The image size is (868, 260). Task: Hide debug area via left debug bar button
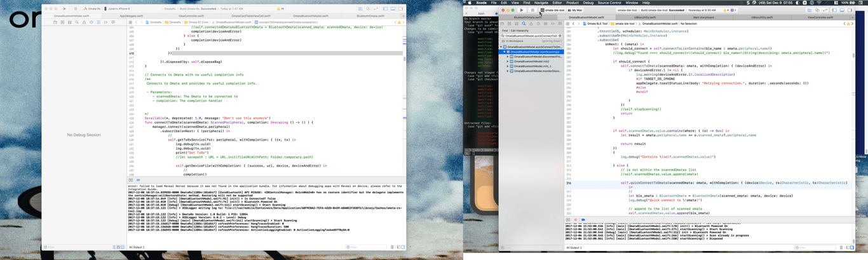(x=131, y=180)
